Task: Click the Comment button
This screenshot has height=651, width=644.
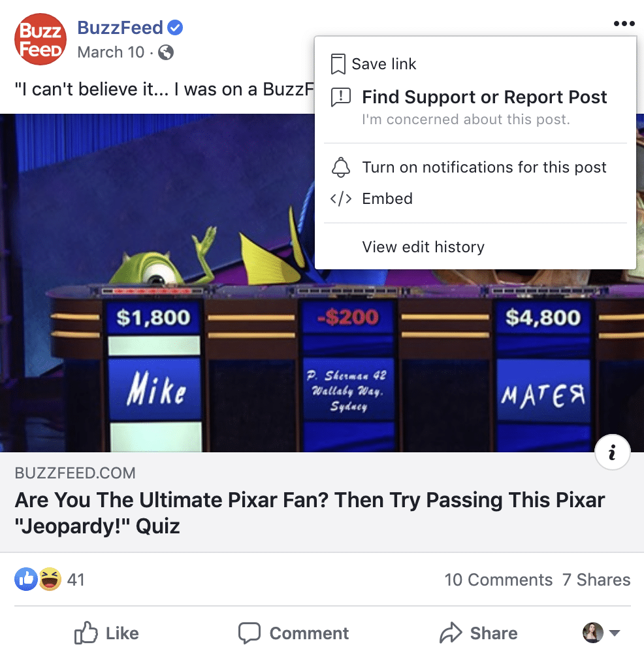Action: pyautogui.click(x=294, y=633)
